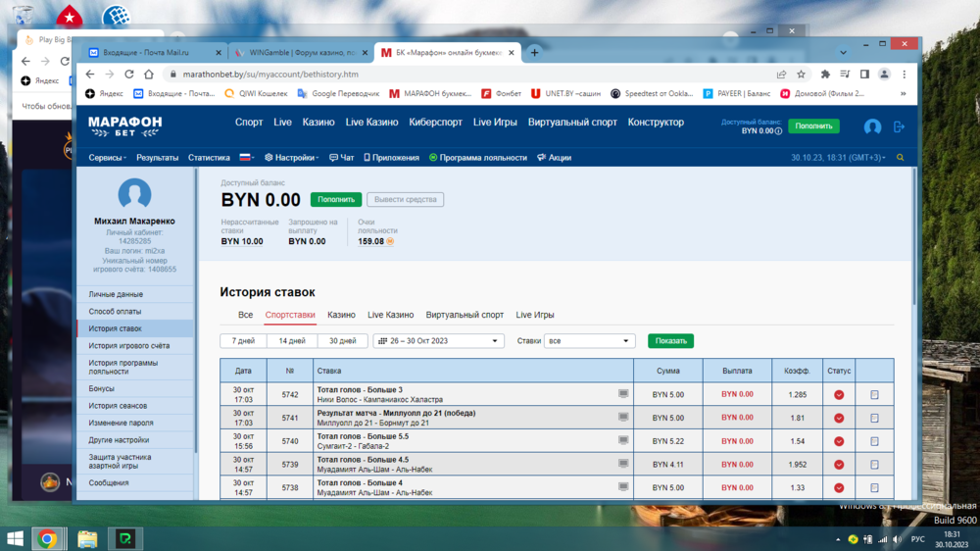This screenshot has height=551, width=980.
Task: Expand the Настройки dropdown menu
Action: click(x=294, y=158)
